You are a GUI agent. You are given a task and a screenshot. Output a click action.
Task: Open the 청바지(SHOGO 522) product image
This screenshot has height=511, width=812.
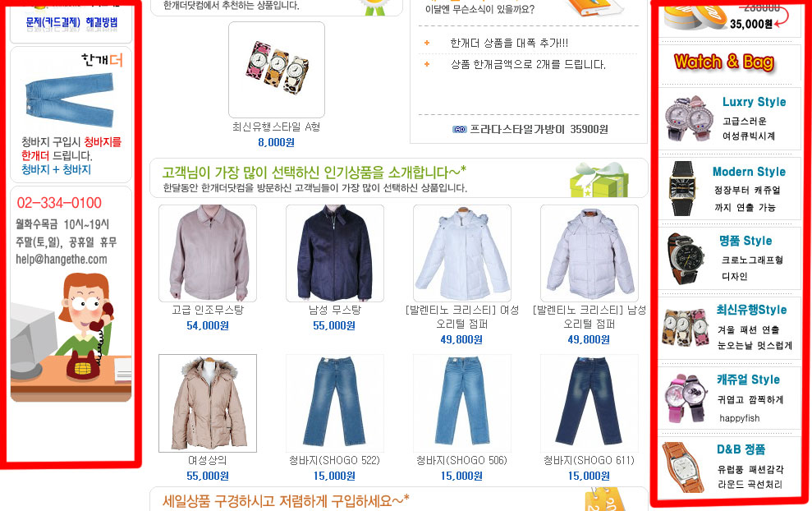pos(334,403)
